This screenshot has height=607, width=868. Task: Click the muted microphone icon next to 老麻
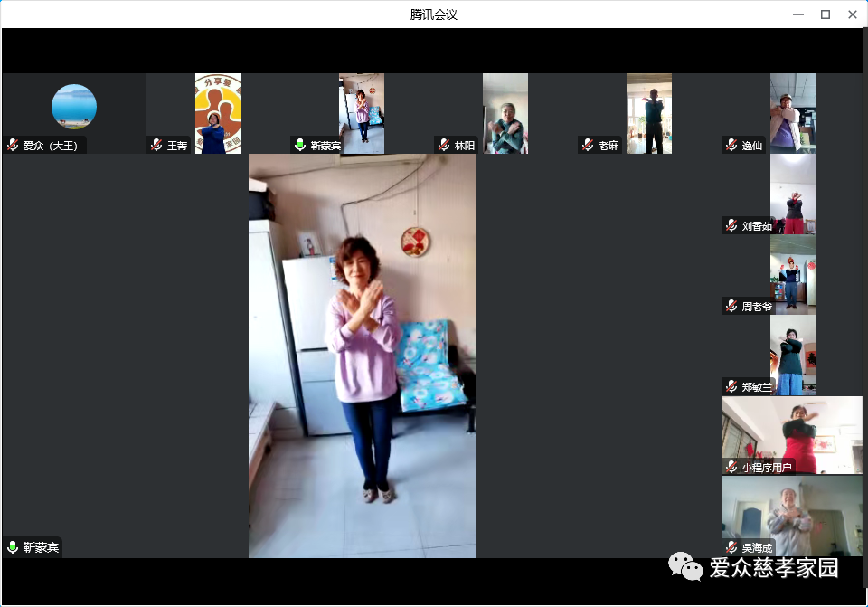pos(588,145)
